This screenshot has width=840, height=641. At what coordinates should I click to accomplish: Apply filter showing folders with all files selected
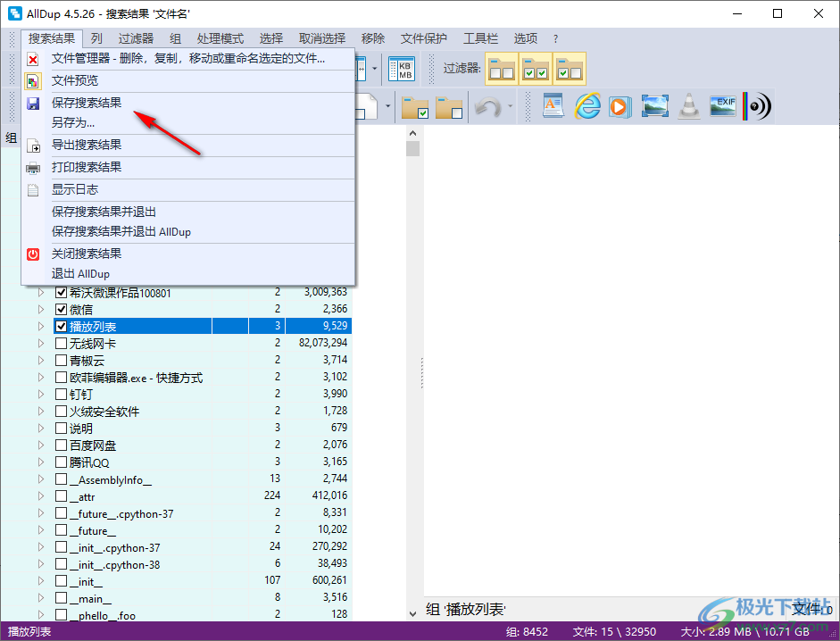(x=536, y=69)
